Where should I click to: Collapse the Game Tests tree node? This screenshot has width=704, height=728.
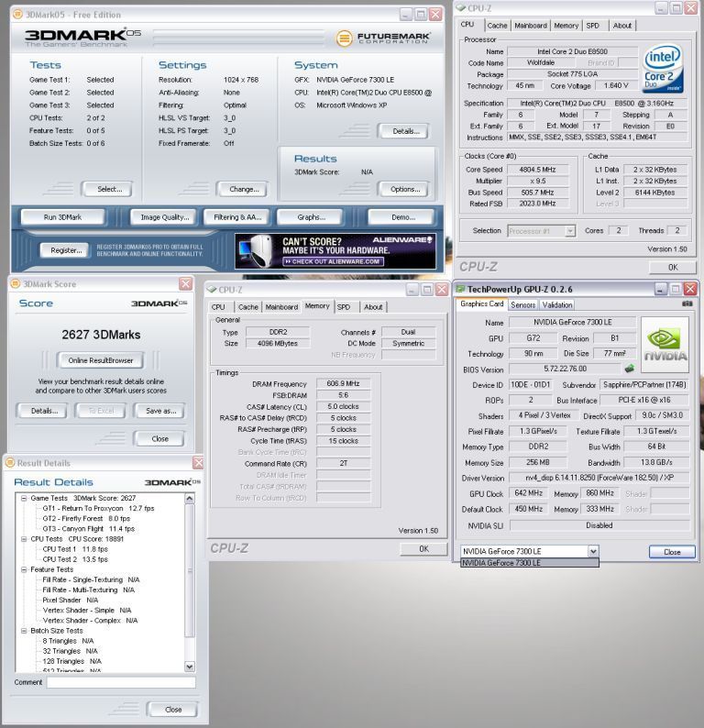coord(23,498)
